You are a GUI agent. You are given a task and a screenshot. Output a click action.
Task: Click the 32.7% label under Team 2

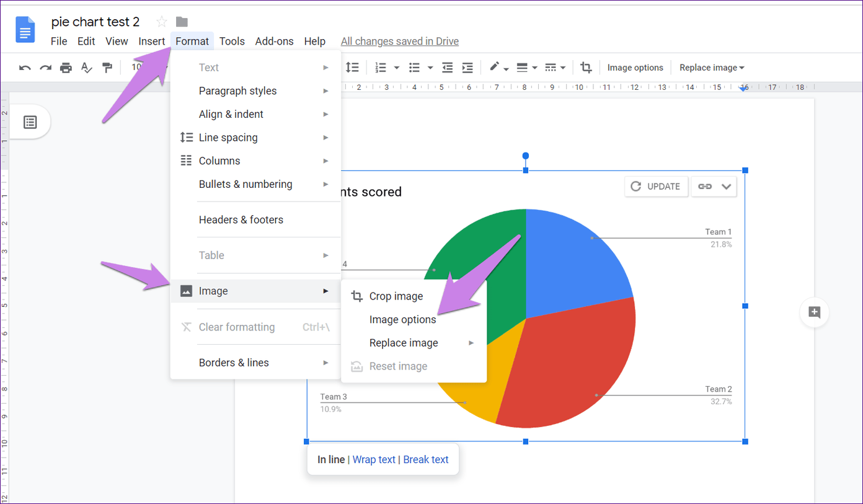click(x=721, y=401)
